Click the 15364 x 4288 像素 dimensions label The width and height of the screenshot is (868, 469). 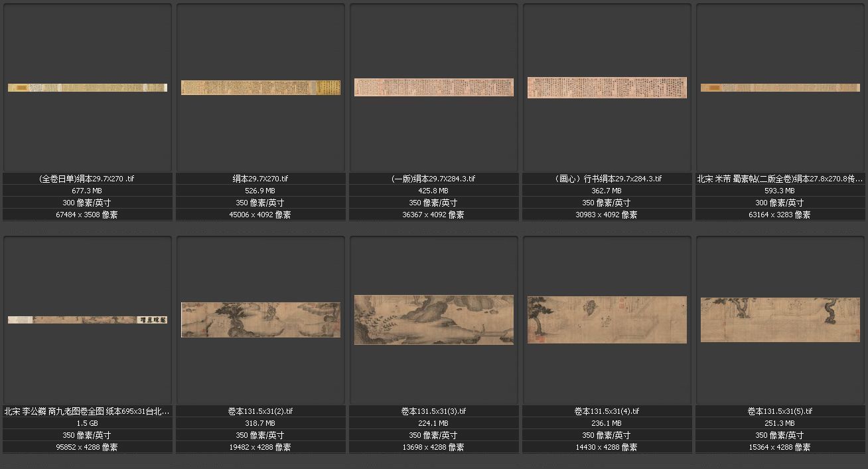(780, 447)
